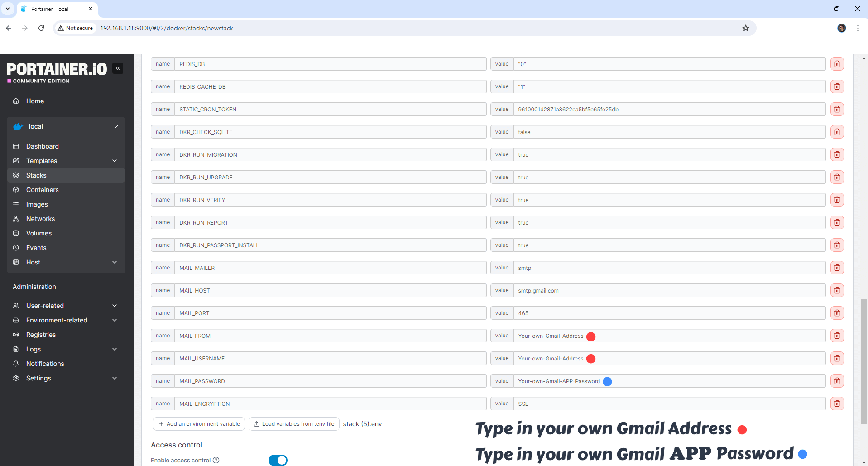Viewport: 868px width, 466px height.
Task: Click the page vertical scrollbar thumb
Action: (x=864, y=361)
